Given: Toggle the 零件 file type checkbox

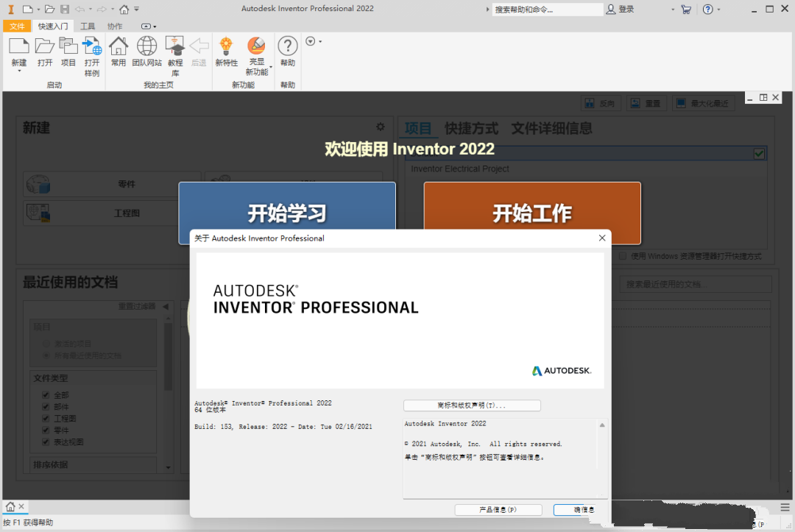Looking at the screenshot, I should 46,430.
